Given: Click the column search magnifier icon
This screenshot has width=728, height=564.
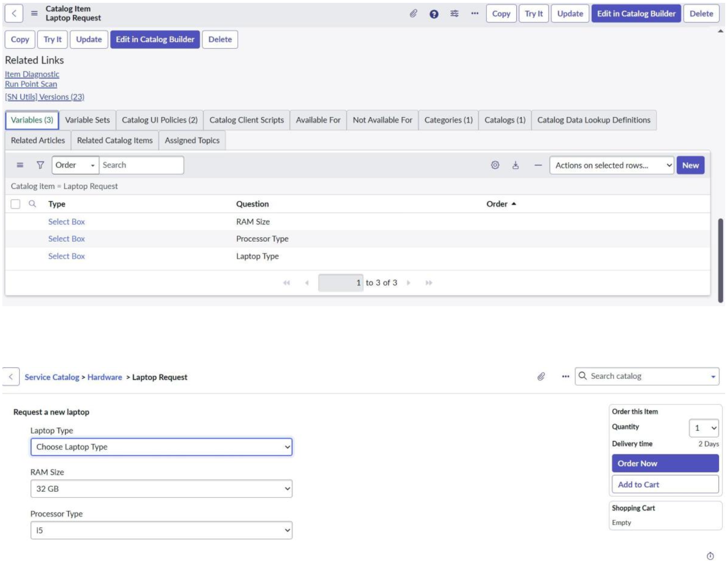Looking at the screenshot, I should 32,204.
